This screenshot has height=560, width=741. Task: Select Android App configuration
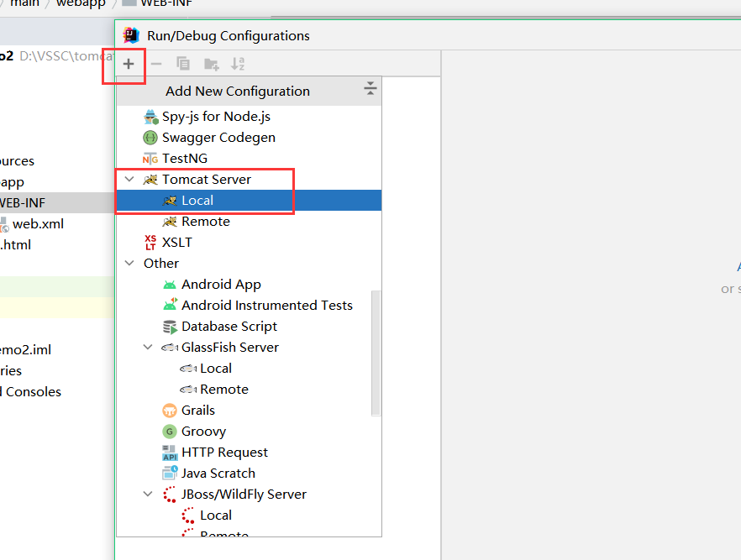tap(249, 285)
